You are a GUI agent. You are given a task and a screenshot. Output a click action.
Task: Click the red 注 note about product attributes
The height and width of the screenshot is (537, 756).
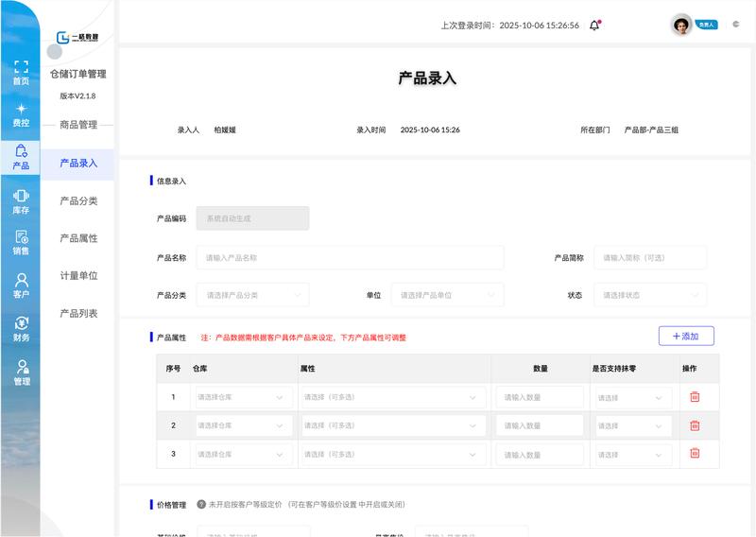coord(303,338)
